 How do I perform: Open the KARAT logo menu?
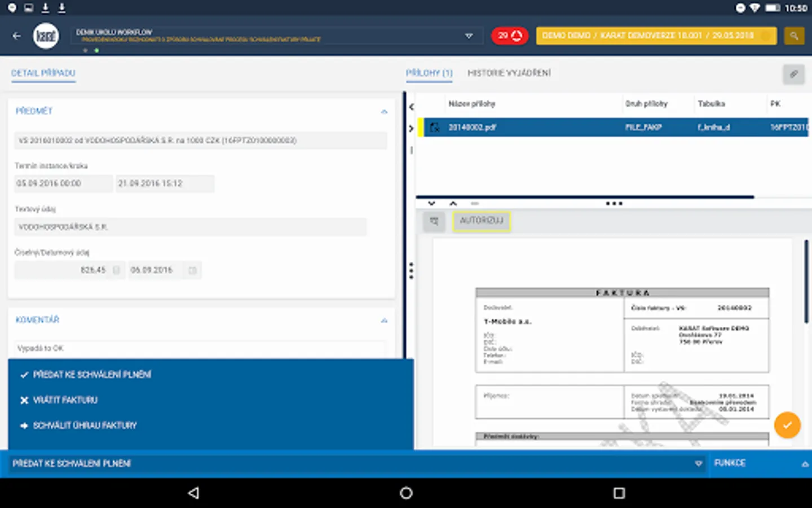(45, 35)
